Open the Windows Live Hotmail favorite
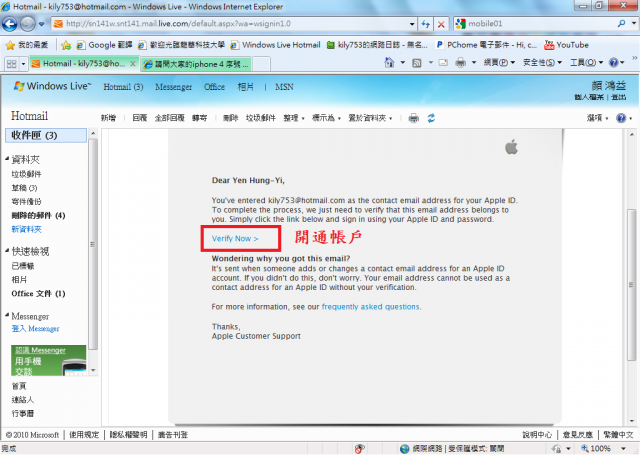The height and width of the screenshot is (455, 640). coord(276,45)
